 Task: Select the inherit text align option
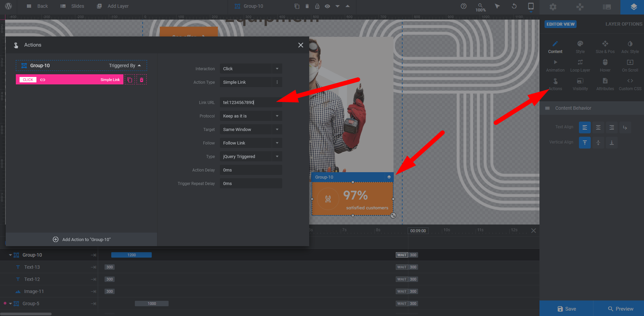pyautogui.click(x=625, y=127)
